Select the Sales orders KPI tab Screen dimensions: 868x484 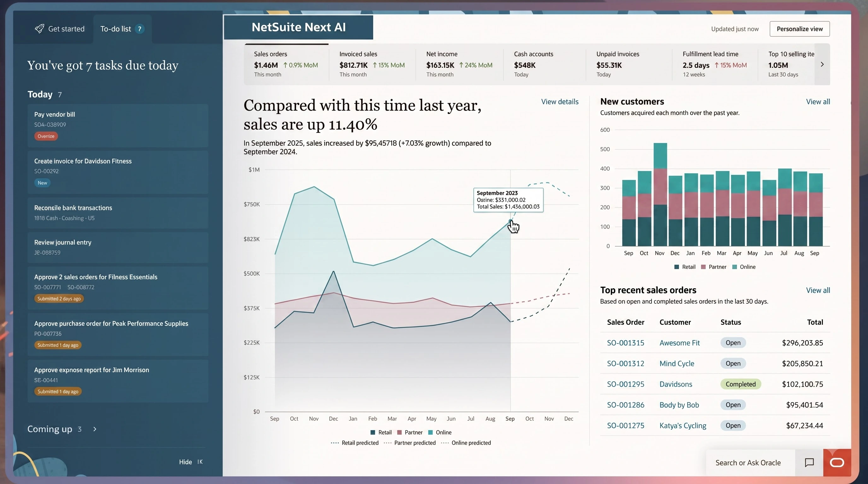tap(286, 64)
